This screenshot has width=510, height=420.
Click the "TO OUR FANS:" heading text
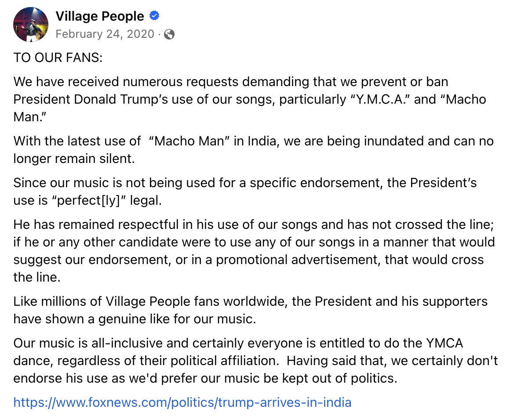pos(58,58)
